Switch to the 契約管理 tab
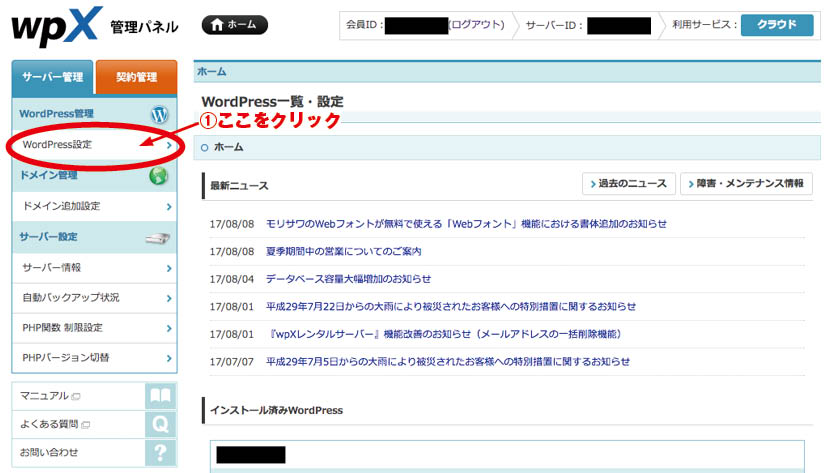The image size is (839, 473). [136, 77]
